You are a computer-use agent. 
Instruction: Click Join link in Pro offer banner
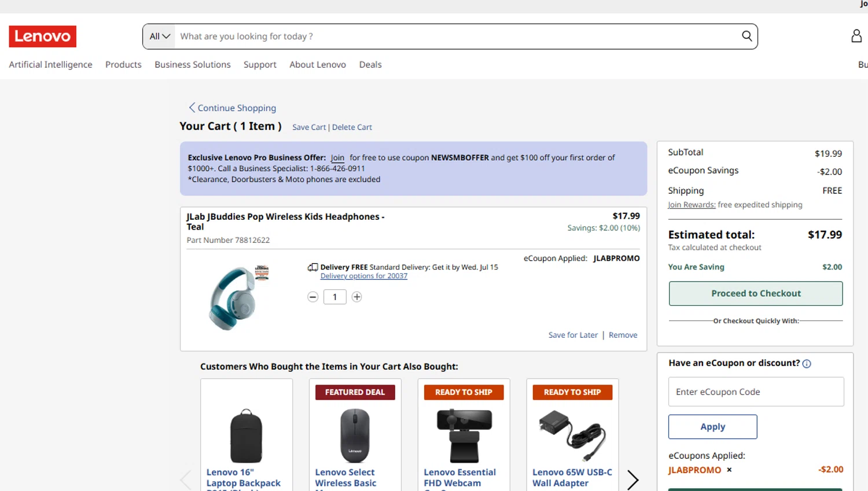(337, 157)
